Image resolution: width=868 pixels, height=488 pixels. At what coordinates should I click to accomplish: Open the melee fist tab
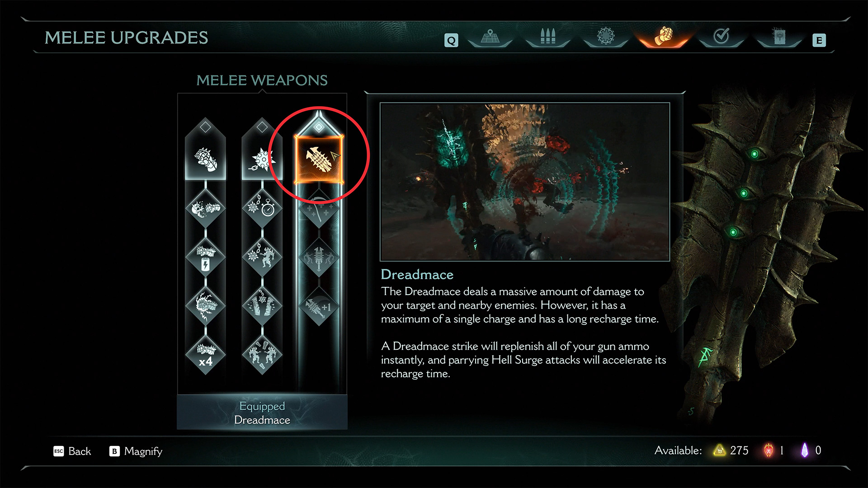664,37
